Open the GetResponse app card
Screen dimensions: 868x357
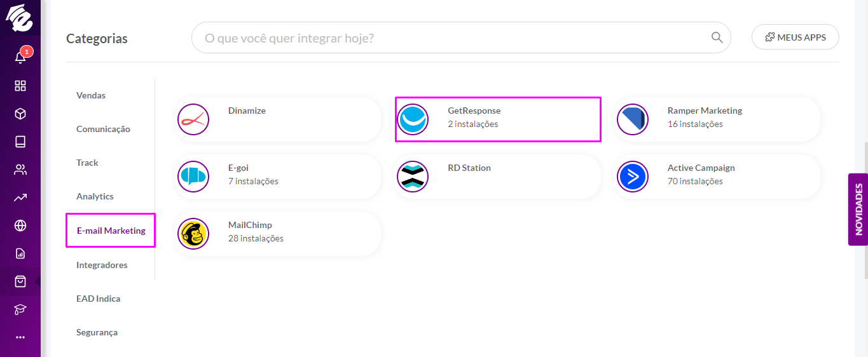(498, 119)
